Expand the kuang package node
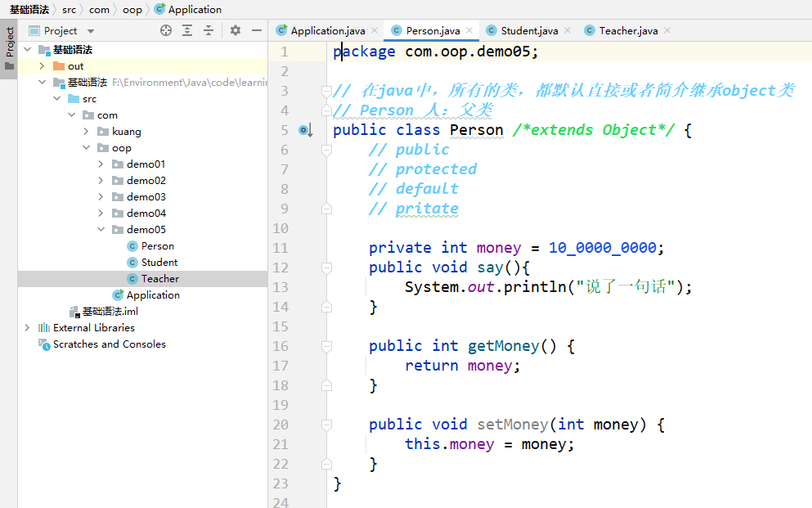This screenshot has height=508, width=812. pos(86,132)
